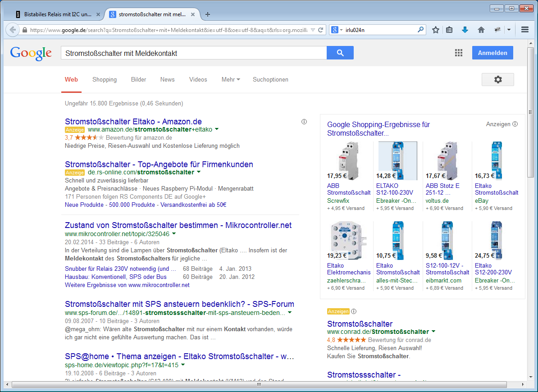
Task: Click info icon beside yellow Anzeigen label above conrad ad
Action: (354, 311)
